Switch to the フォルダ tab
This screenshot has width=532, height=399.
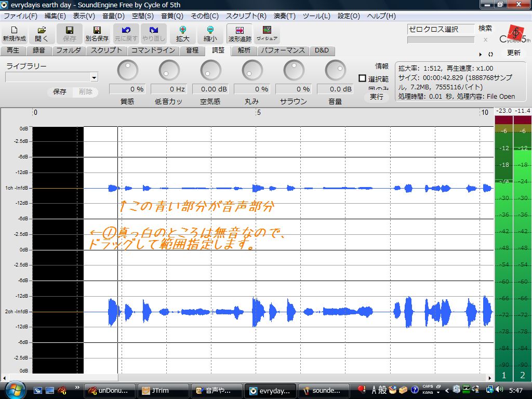click(x=69, y=50)
